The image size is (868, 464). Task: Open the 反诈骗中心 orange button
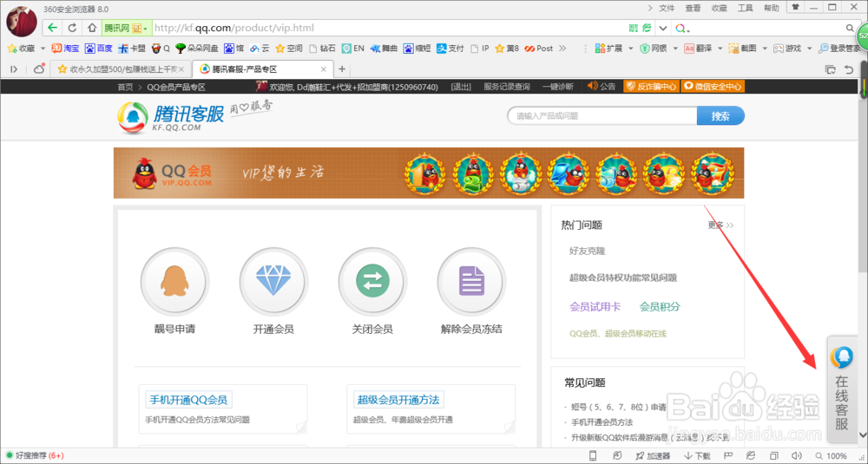(651, 86)
